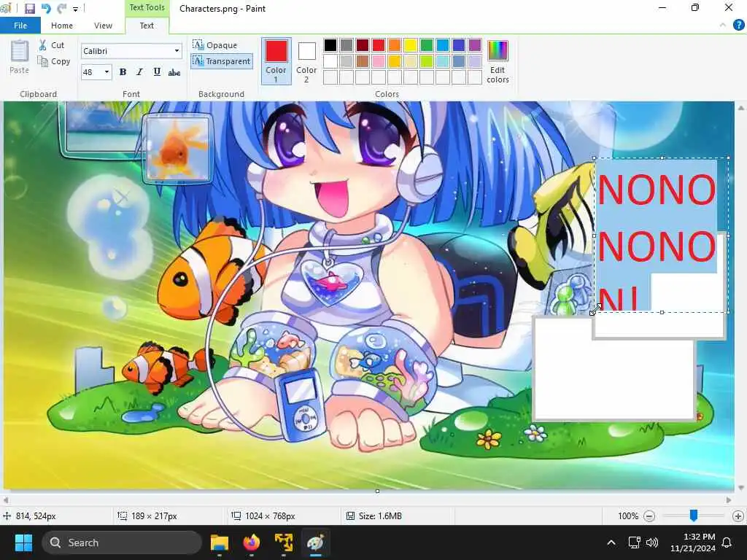Pick the brown color swatch
The width and height of the screenshot is (747, 560).
(x=363, y=61)
